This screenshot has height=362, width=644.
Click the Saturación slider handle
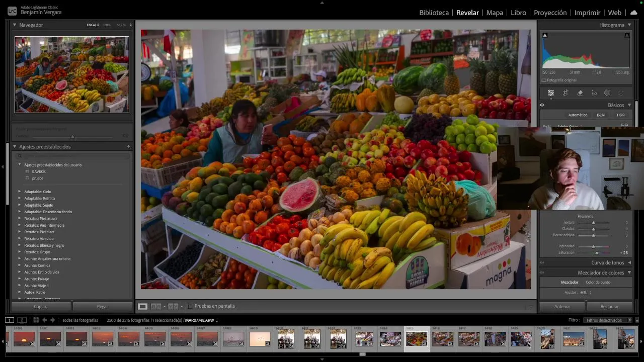pos(597,253)
